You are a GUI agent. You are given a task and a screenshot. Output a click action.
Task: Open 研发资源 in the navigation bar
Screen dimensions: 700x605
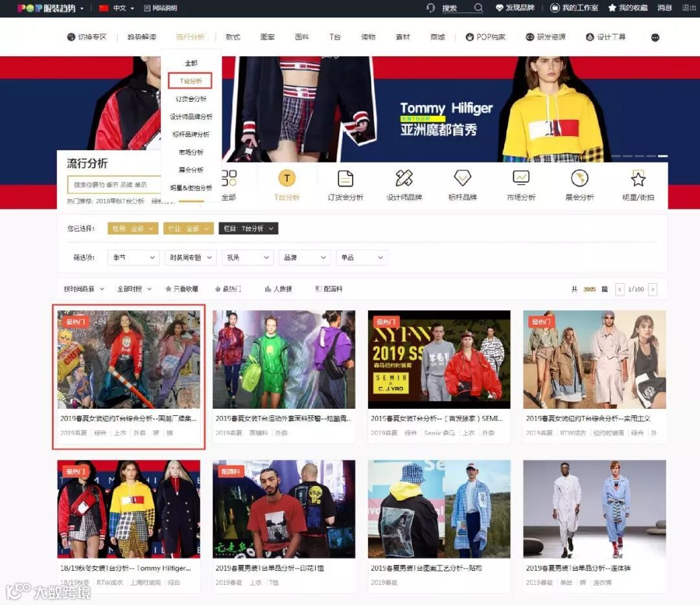tap(546, 37)
